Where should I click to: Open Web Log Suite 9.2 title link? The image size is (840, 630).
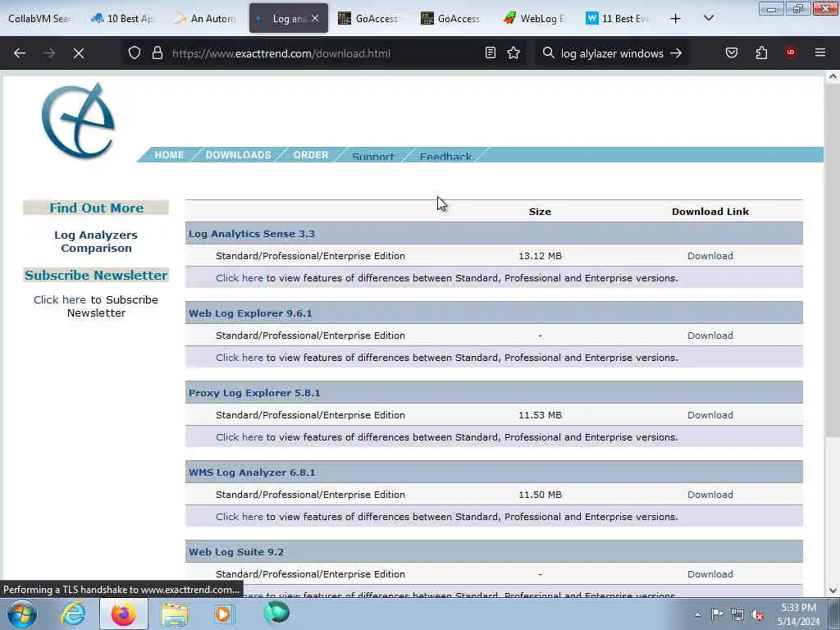(x=236, y=552)
